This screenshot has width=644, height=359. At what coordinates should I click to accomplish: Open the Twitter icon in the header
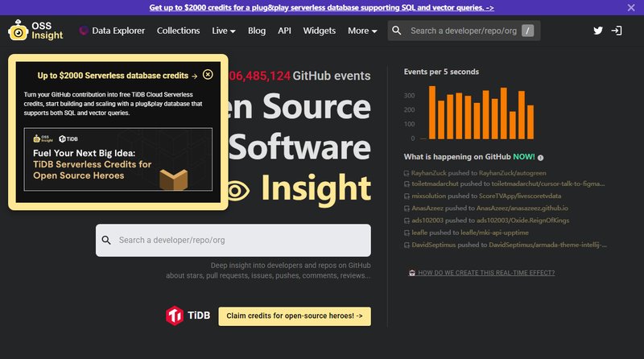[598, 31]
